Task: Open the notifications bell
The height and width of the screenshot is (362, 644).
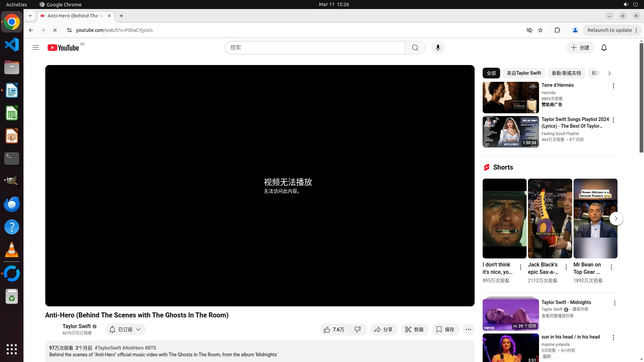Action: pos(604,48)
